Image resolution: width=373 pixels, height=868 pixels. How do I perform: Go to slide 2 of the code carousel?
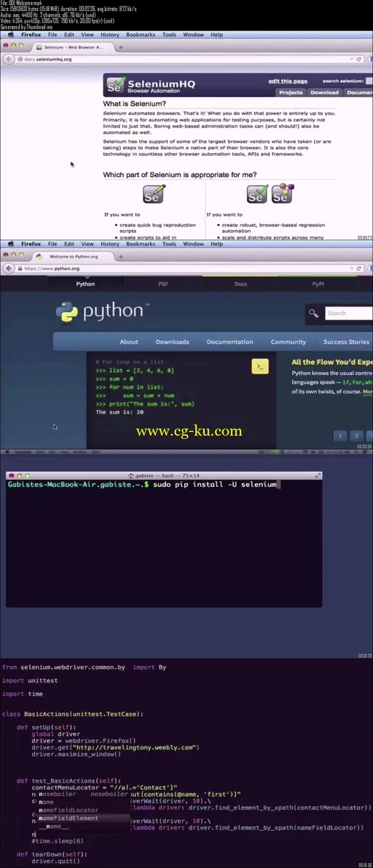coord(357,435)
